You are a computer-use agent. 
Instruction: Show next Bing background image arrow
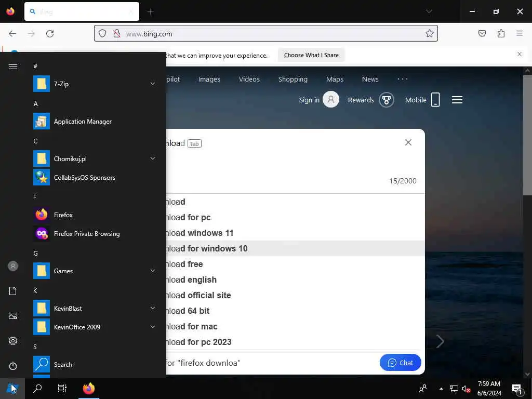pyautogui.click(x=440, y=341)
